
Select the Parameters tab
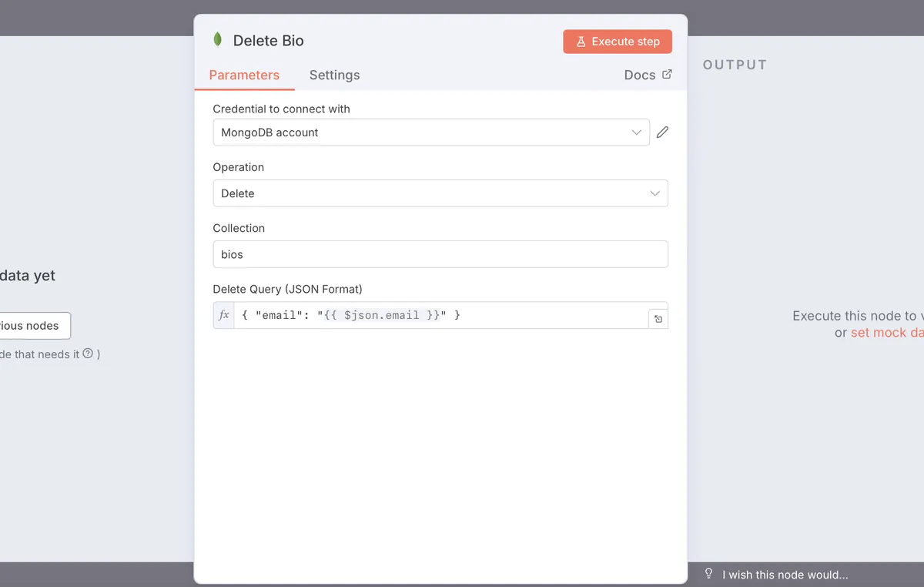[244, 75]
